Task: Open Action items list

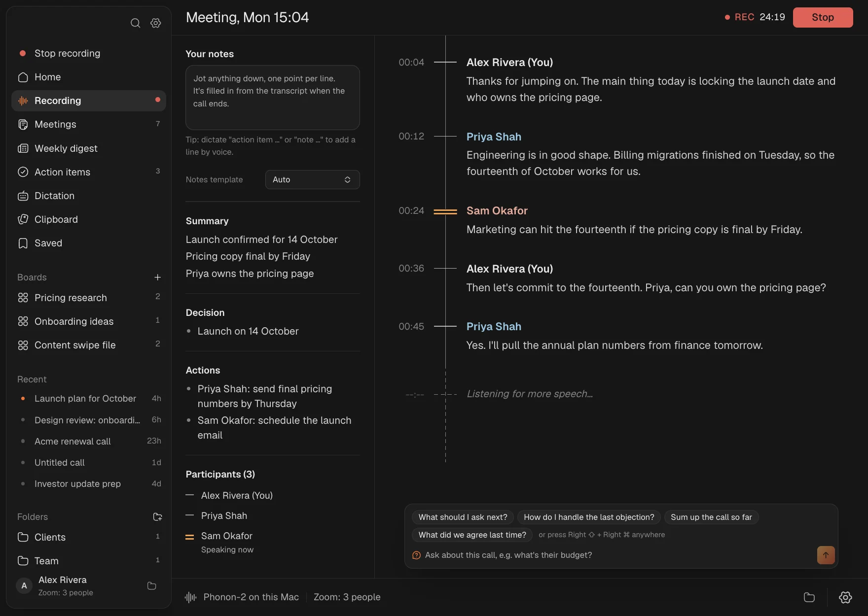Action: pyautogui.click(x=89, y=172)
